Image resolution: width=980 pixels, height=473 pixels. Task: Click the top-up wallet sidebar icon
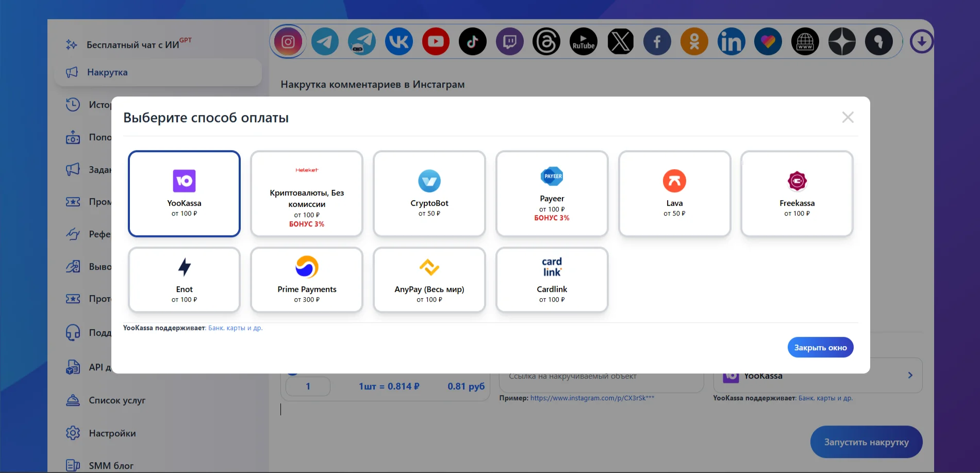(x=73, y=137)
